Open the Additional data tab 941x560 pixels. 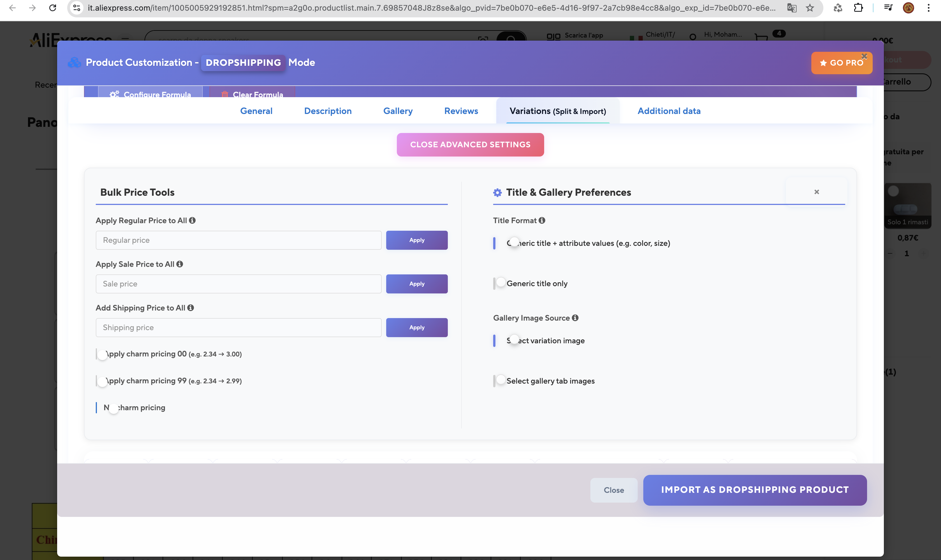click(x=669, y=111)
